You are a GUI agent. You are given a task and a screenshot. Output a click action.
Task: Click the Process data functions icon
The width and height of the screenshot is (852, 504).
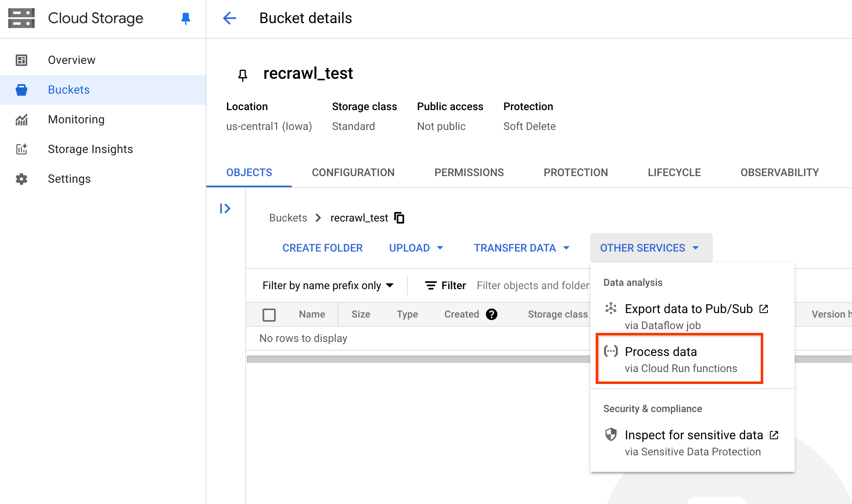pyautogui.click(x=611, y=351)
